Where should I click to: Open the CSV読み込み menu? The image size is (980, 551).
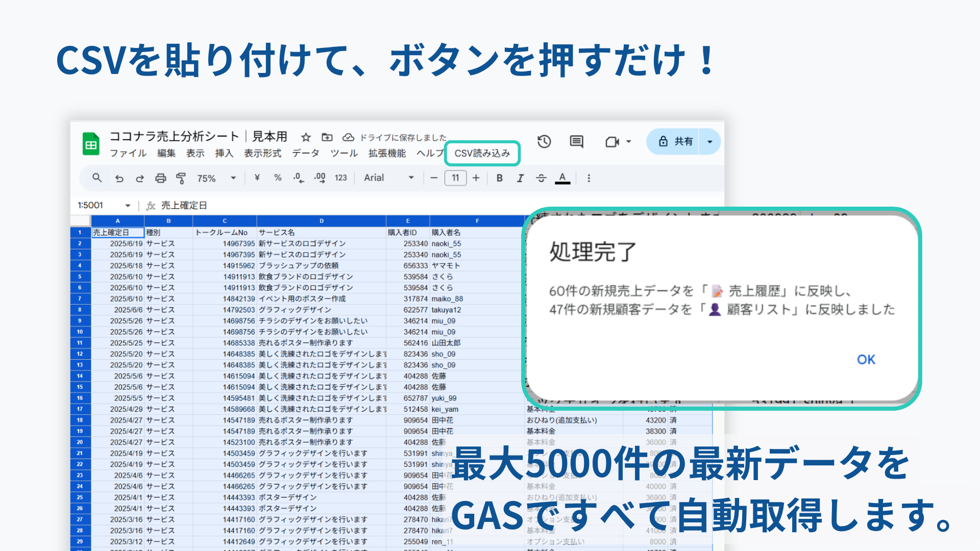[482, 153]
